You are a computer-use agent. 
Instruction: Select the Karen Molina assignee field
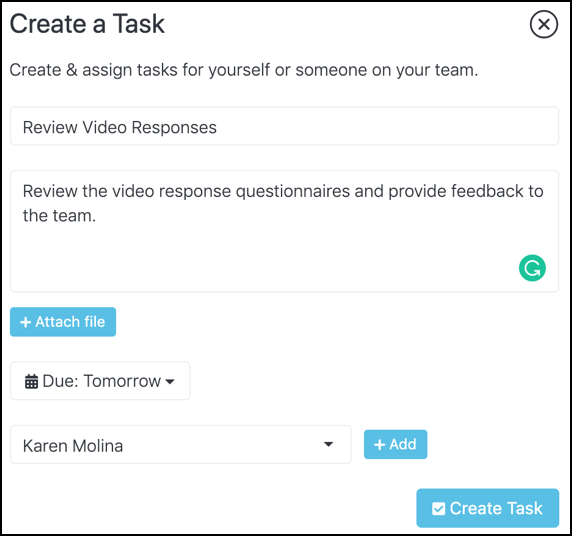(x=181, y=444)
